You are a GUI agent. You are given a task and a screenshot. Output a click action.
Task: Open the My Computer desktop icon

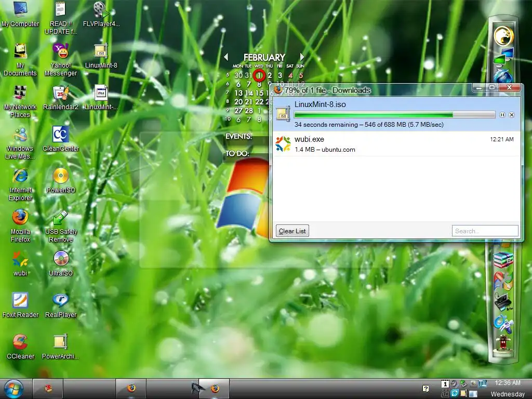[x=20, y=15]
